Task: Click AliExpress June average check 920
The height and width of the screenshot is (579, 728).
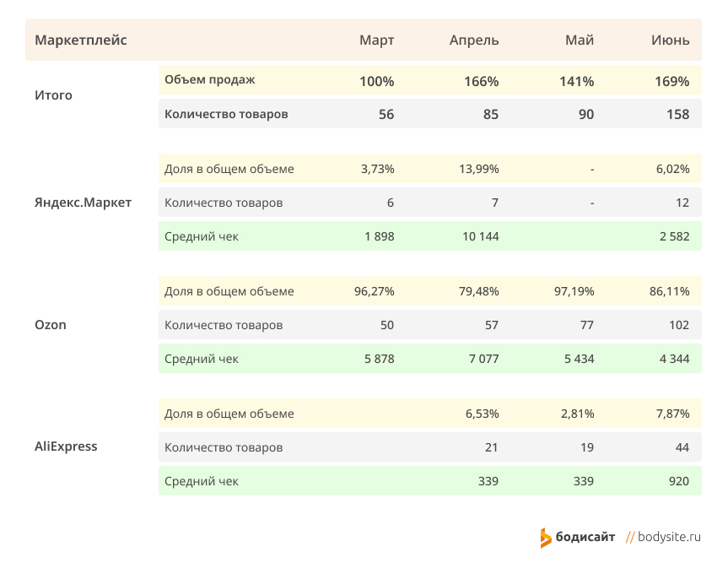Action: pos(679,481)
